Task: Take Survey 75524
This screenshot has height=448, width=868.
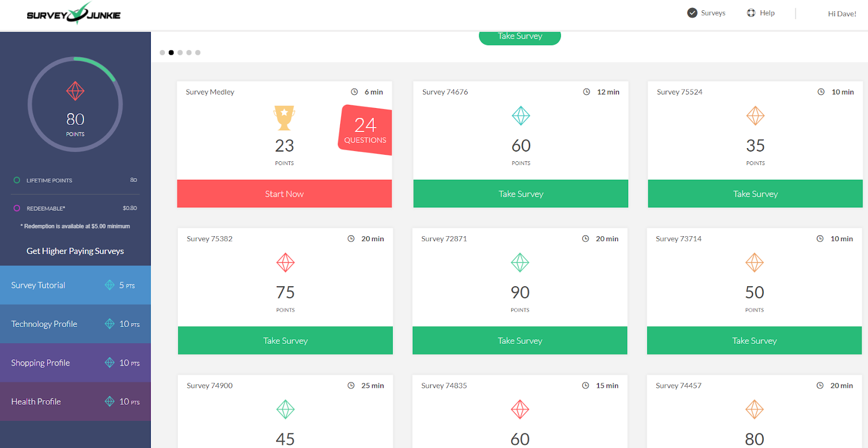Action: [x=755, y=194]
